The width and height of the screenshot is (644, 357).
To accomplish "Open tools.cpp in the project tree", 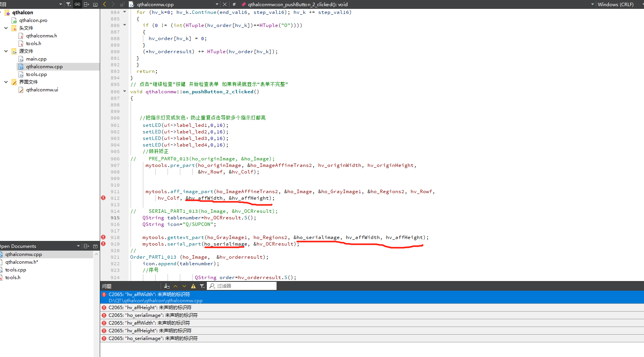I will [36, 74].
